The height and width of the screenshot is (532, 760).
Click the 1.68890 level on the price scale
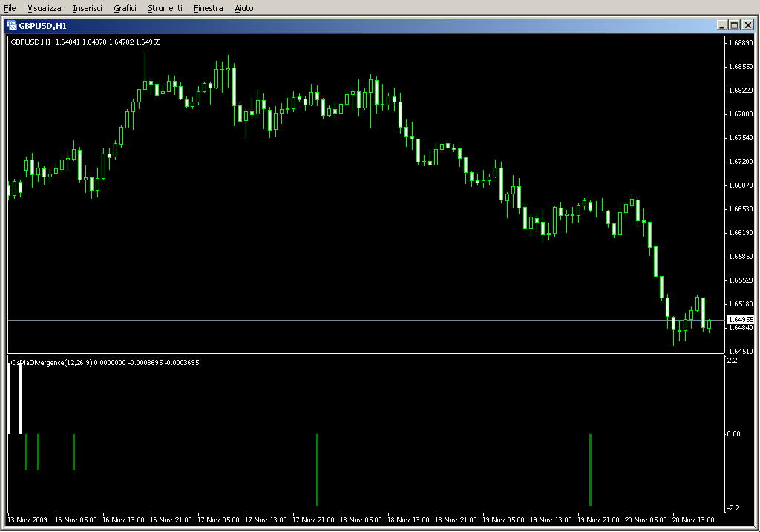coord(741,43)
